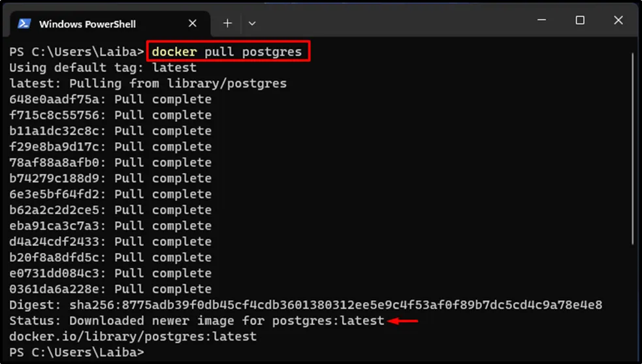Image resolution: width=642 pixels, height=364 pixels.
Task: Select the Windows PowerShell tab title
Action: pyautogui.click(x=88, y=24)
